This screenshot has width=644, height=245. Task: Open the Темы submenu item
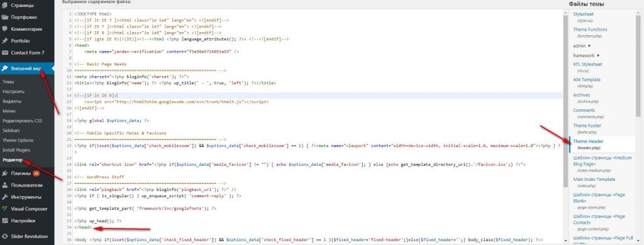coord(8,82)
